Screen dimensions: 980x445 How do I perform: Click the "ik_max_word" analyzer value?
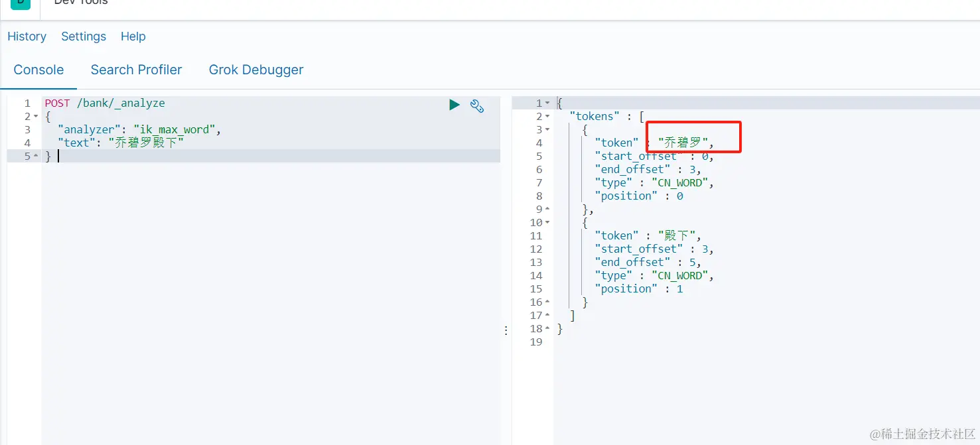coord(174,129)
